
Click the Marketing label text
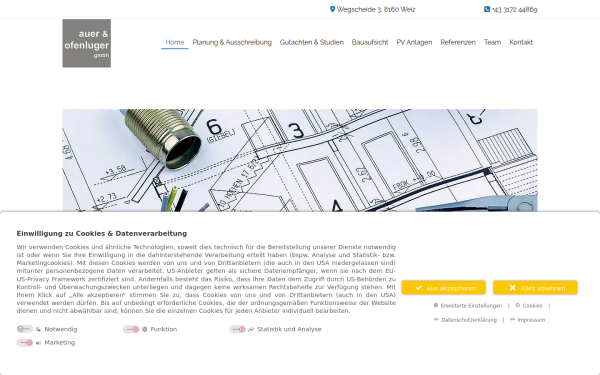coord(60,342)
